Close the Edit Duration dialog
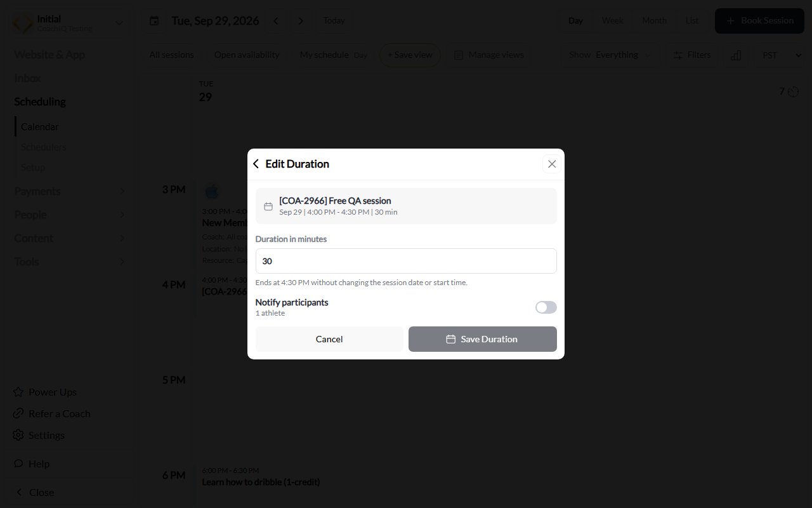The image size is (812, 508). pyautogui.click(x=552, y=164)
